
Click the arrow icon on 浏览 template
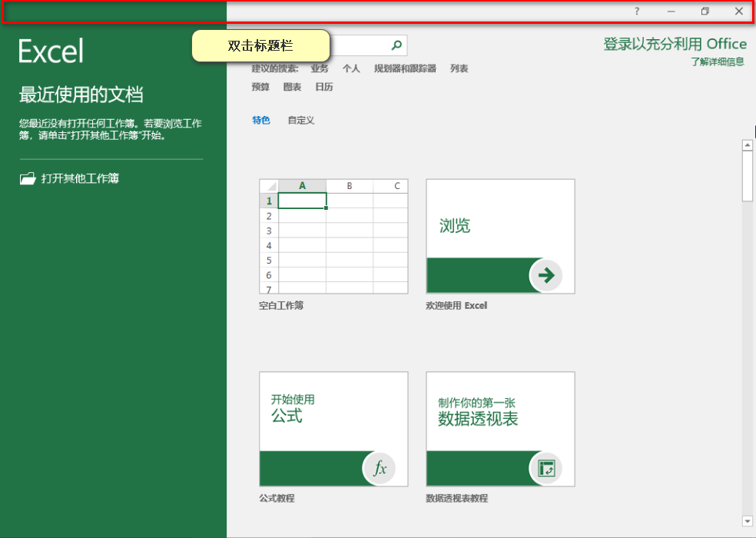pos(545,275)
